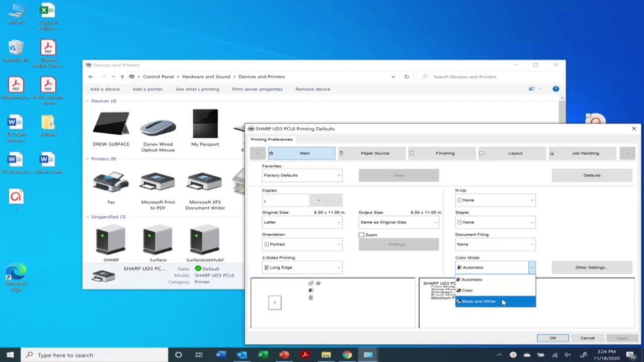Open PowerPoint from the taskbar
The height and width of the screenshot is (362, 644).
[x=284, y=355]
